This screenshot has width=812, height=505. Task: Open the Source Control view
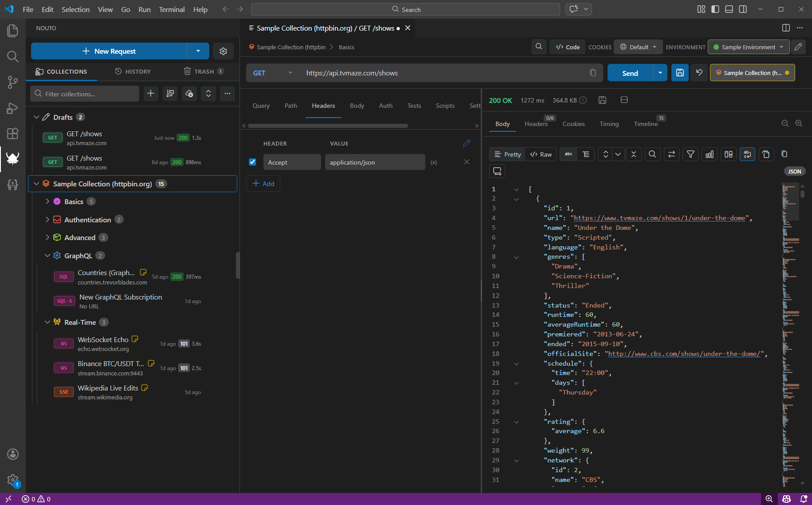tap(12, 82)
